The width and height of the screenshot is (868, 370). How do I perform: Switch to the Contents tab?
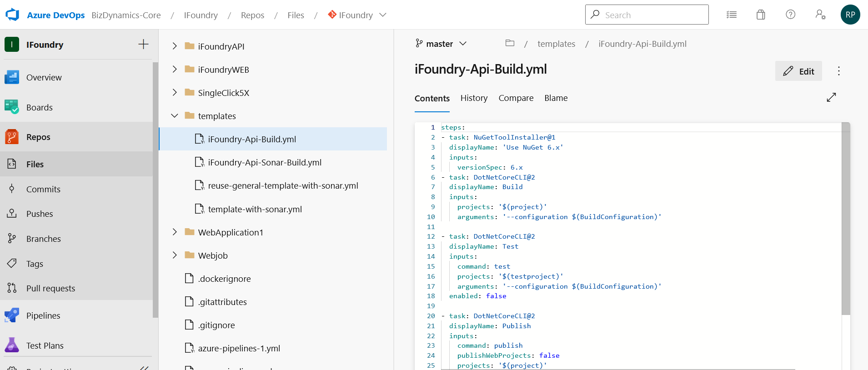pos(432,98)
